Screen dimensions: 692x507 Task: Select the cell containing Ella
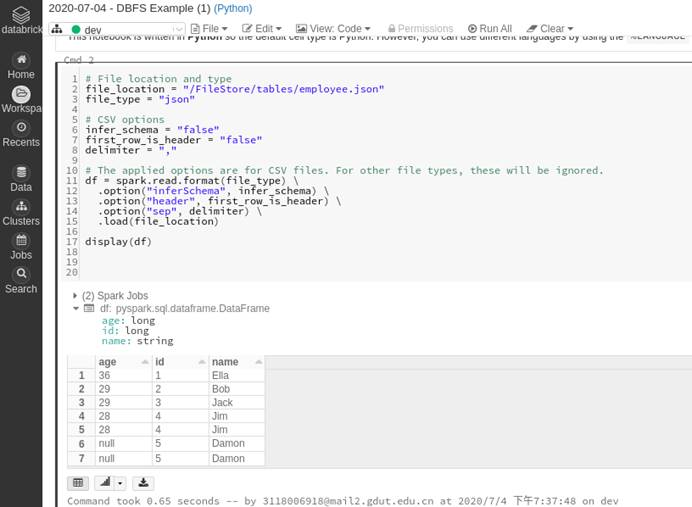point(237,376)
